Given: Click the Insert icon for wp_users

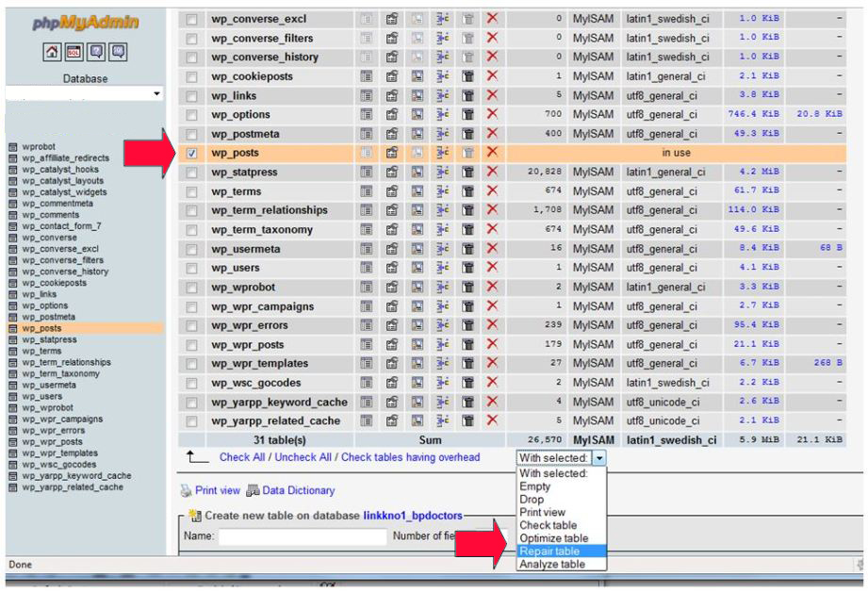Looking at the screenshot, I should [442, 268].
